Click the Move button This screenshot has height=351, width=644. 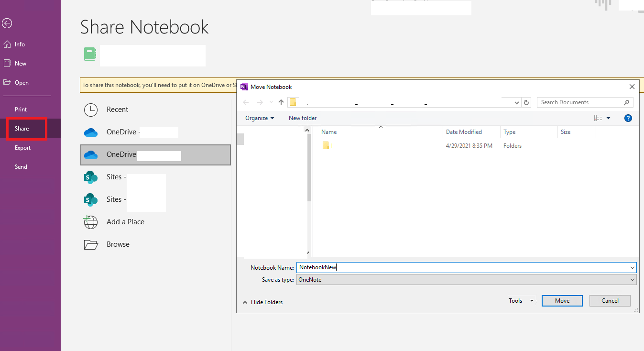pyautogui.click(x=562, y=301)
